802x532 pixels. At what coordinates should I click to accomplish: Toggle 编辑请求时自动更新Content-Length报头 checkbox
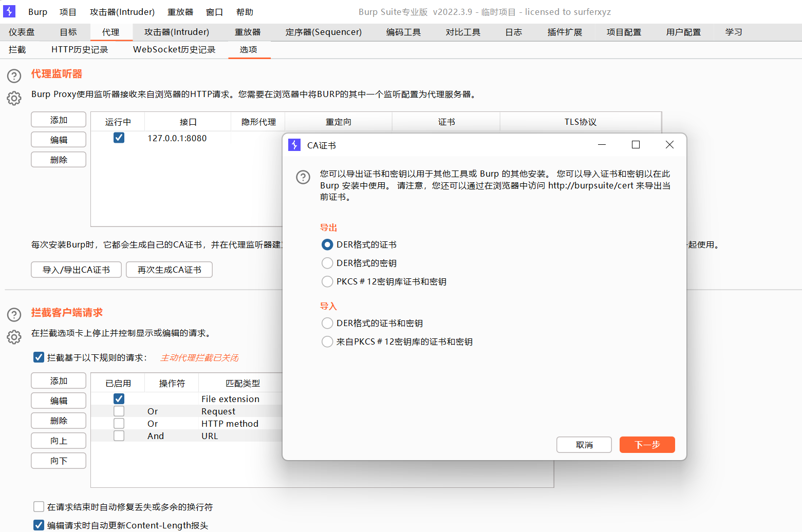click(39, 525)
